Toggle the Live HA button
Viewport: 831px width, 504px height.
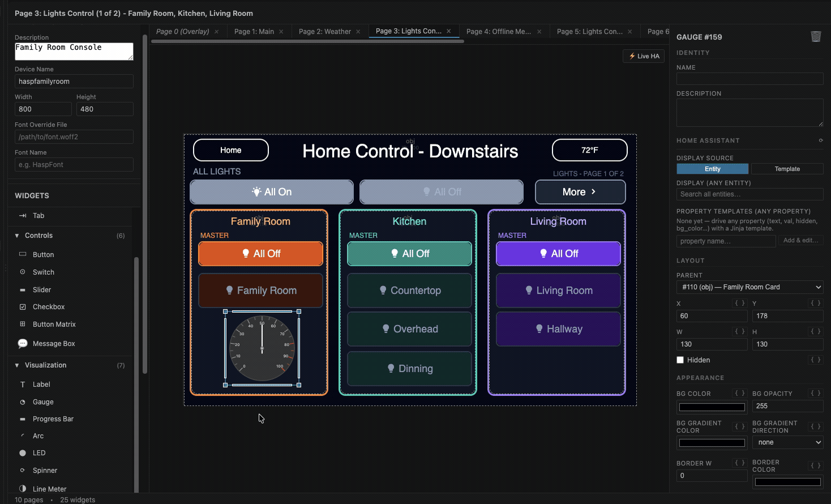pos(644,56)
